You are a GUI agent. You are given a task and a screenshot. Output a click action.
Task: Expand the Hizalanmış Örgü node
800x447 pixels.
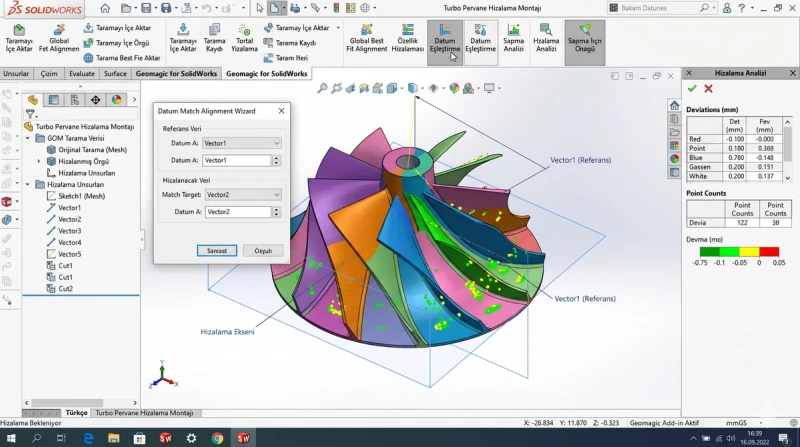click(39, 161)
